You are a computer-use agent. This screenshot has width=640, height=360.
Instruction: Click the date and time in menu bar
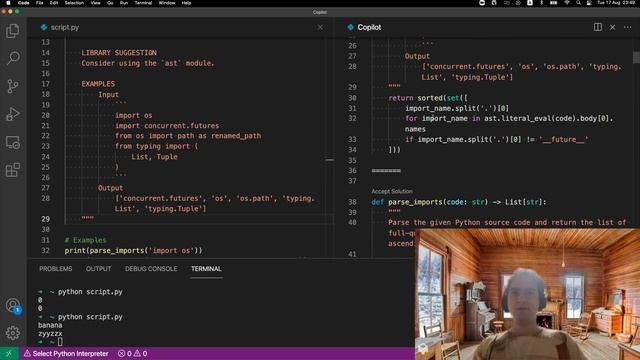616,3
